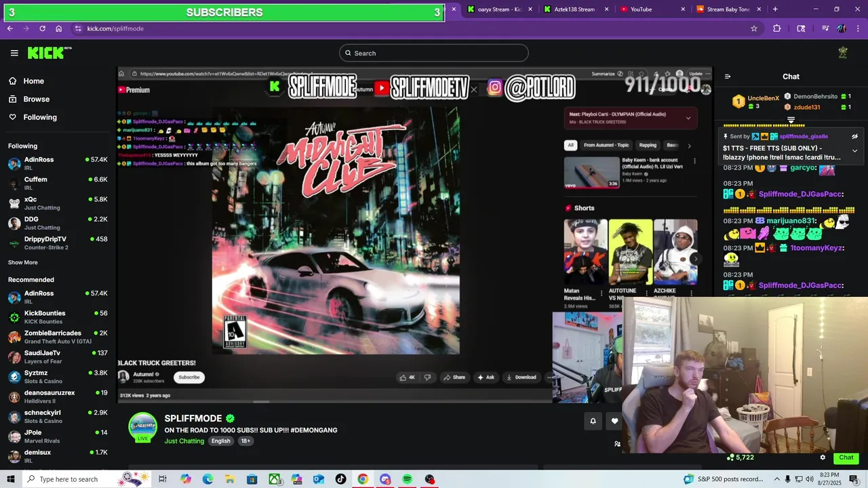
Task: Open chat settings gear icon
Action: (823, 457)
